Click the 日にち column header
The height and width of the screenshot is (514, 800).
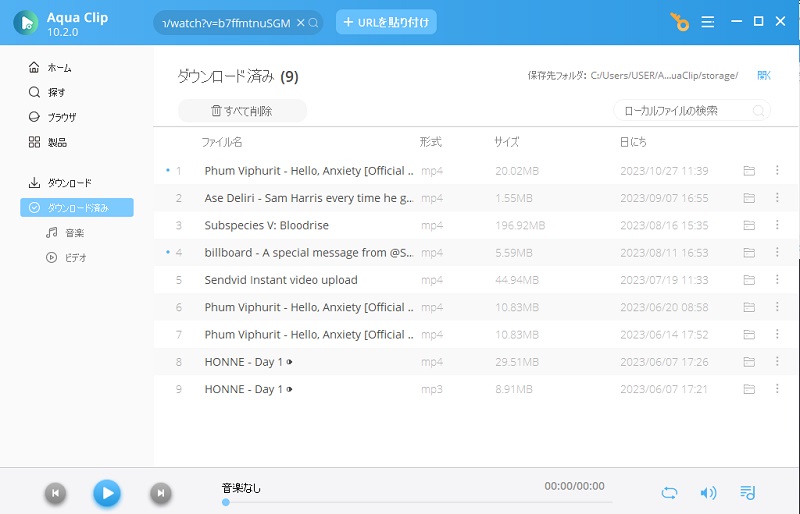click(x=633, y=142)
